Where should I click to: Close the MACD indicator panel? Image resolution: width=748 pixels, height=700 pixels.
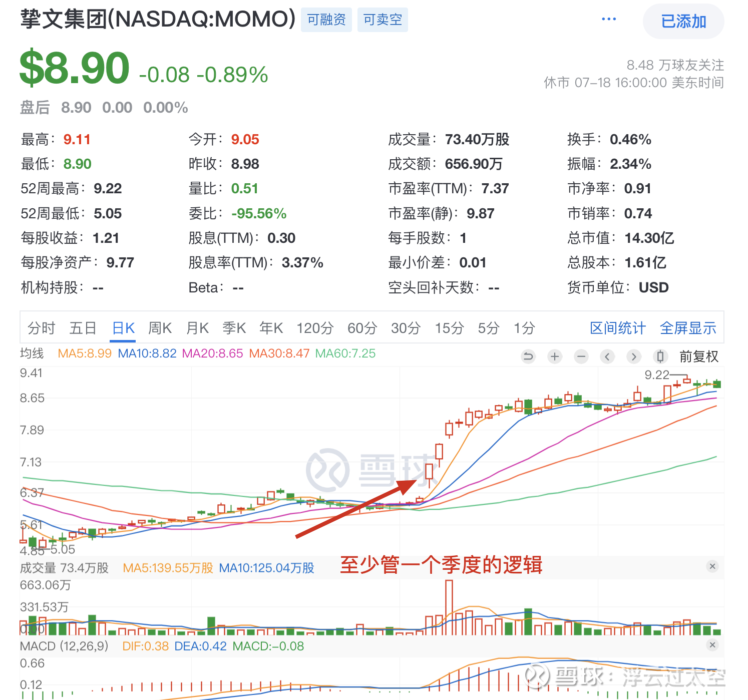pyautogui.click(x=712, y=645)
